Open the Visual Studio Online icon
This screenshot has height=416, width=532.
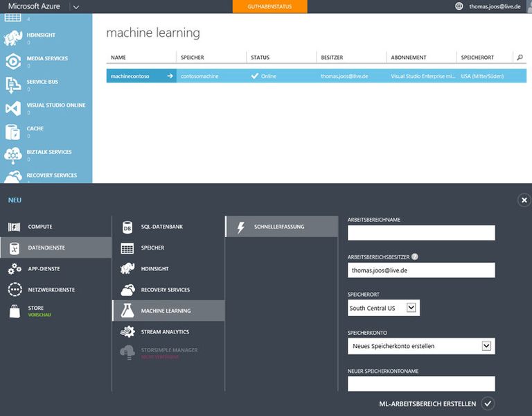point(13,108)
